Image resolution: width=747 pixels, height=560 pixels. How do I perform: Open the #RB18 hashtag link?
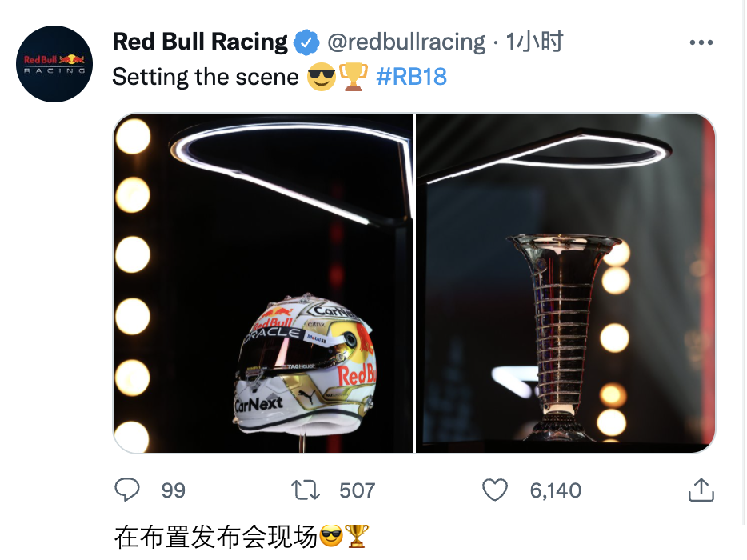point(410,77)
